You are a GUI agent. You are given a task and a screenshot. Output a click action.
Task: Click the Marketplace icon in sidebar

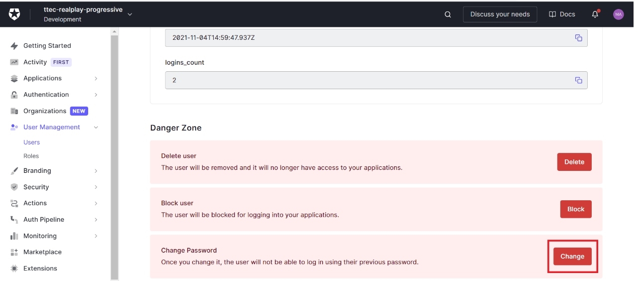pos(14,252)
